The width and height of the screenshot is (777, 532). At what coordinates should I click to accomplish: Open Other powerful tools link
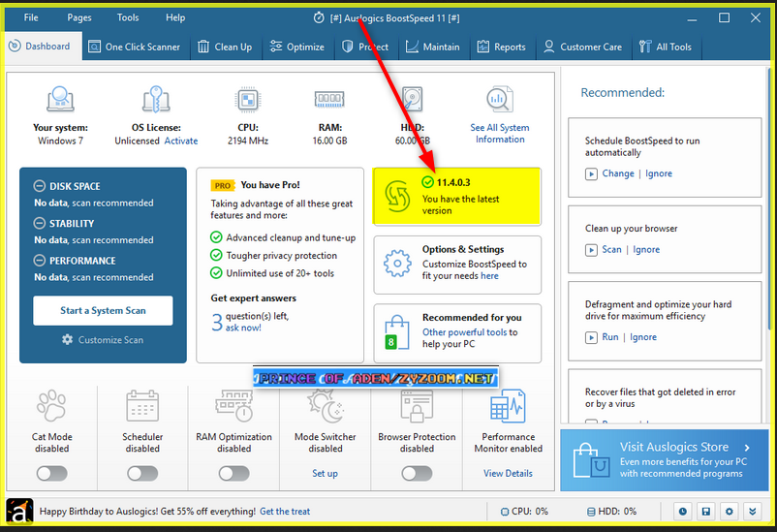(464, 332)
